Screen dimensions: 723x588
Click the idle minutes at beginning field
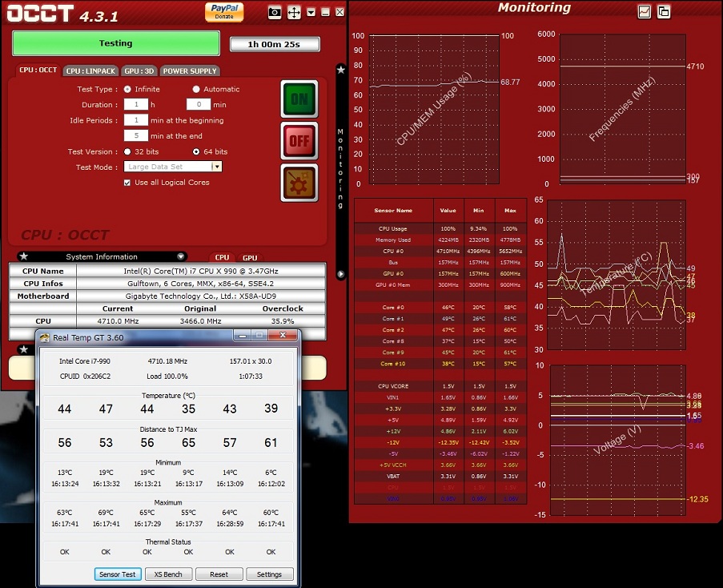point(136,120)
